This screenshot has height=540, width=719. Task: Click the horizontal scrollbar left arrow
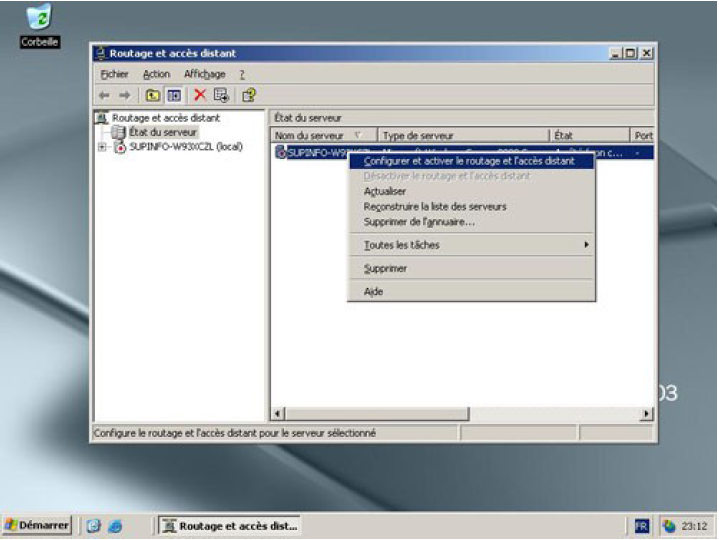[x=277, y=414]
